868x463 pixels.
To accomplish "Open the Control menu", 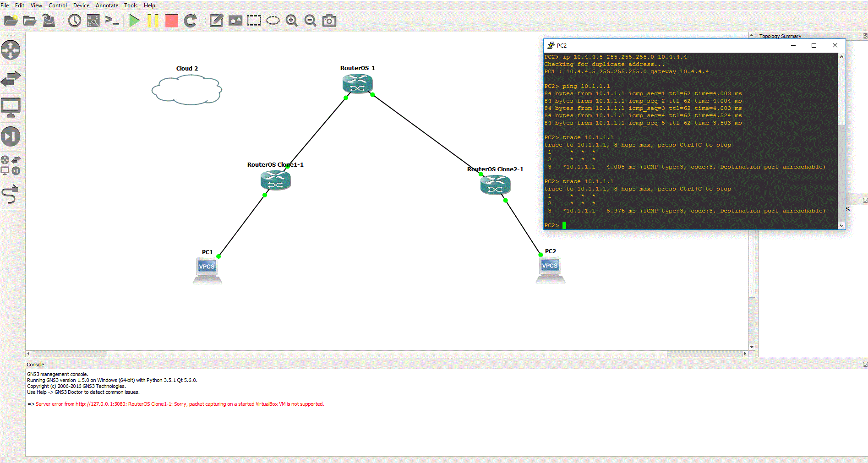I will click(58, 5).
